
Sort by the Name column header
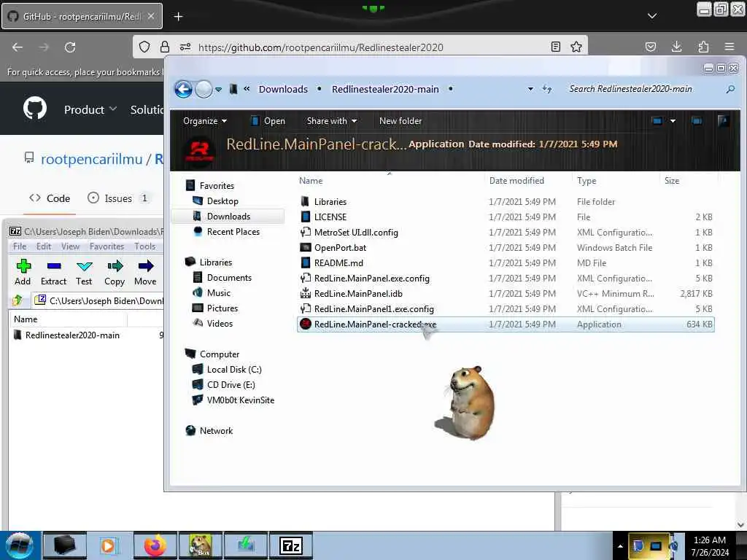coord(311,181)
